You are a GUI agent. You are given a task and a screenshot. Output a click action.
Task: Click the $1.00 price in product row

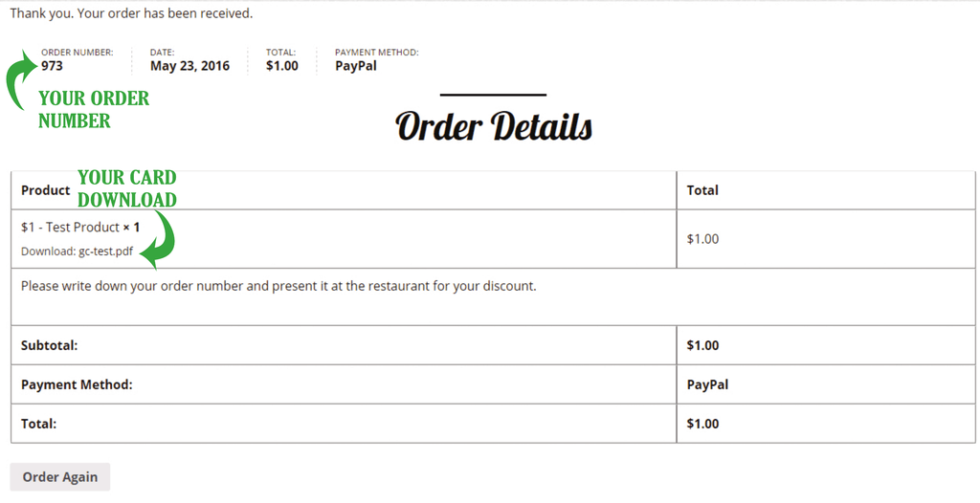click(702, 238)
